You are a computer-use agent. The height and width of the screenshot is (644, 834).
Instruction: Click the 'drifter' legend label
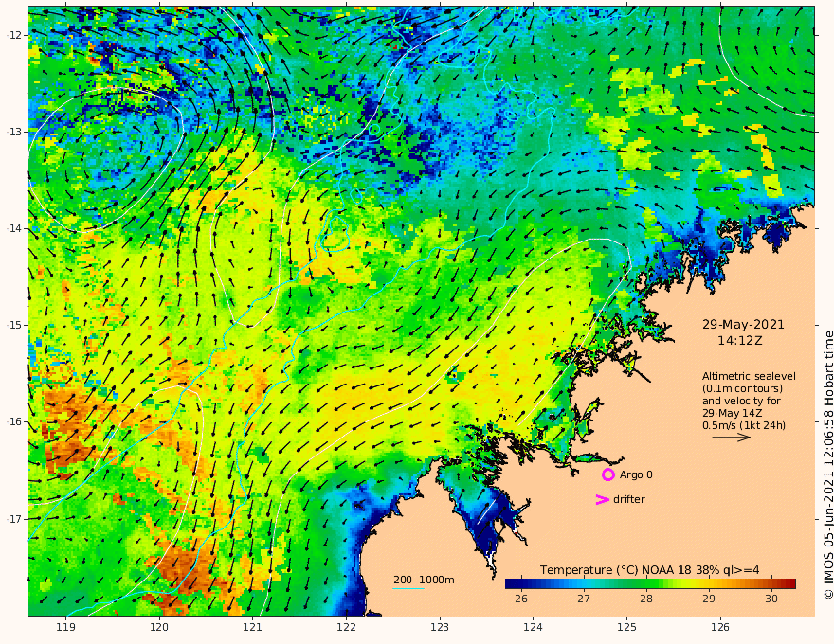pyautogui.click(x=628, y=499)
